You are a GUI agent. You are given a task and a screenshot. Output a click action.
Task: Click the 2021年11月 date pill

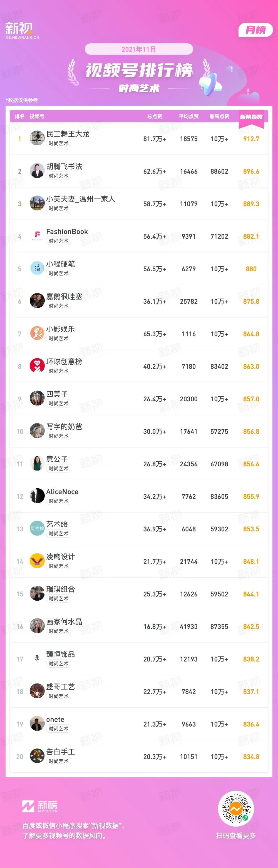tap(139, 49)
